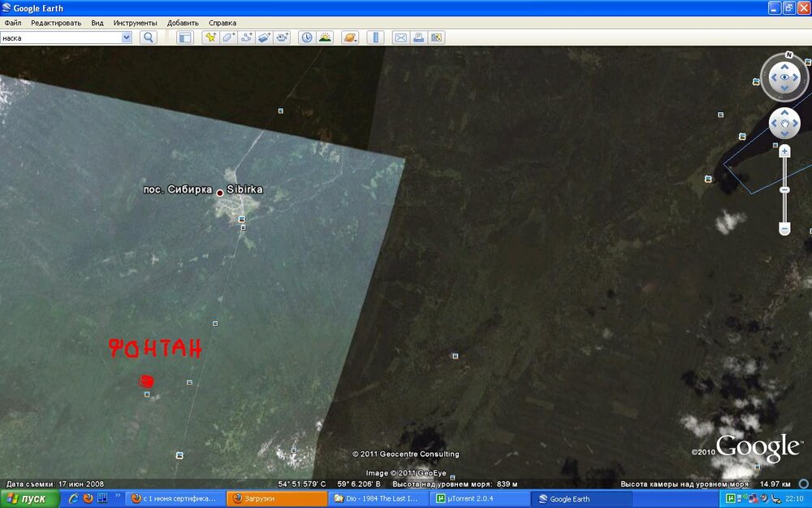Toggle the sidebar panel icon
Screen dimensions: 812x508
pos(185,37)
